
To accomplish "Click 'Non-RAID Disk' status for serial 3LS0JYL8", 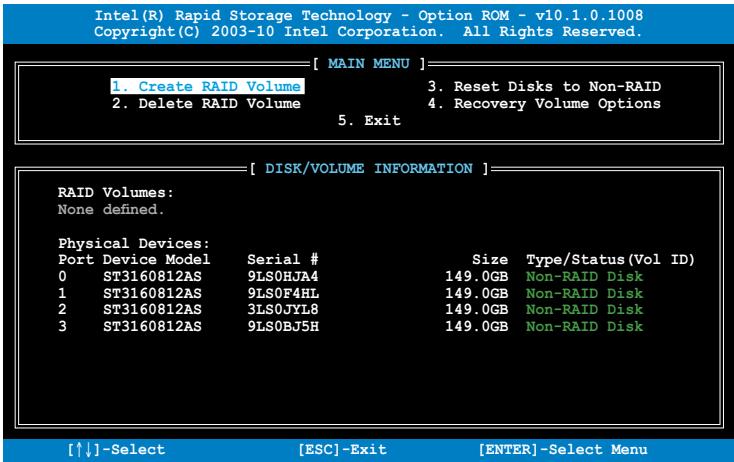I will pos(584,309).
